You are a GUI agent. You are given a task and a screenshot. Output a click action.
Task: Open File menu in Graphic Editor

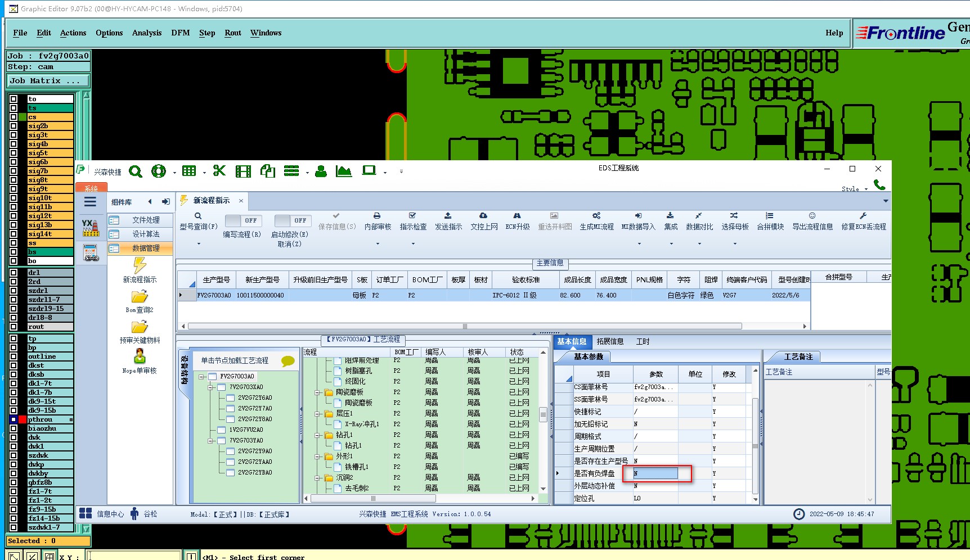(x=20, y=33)
